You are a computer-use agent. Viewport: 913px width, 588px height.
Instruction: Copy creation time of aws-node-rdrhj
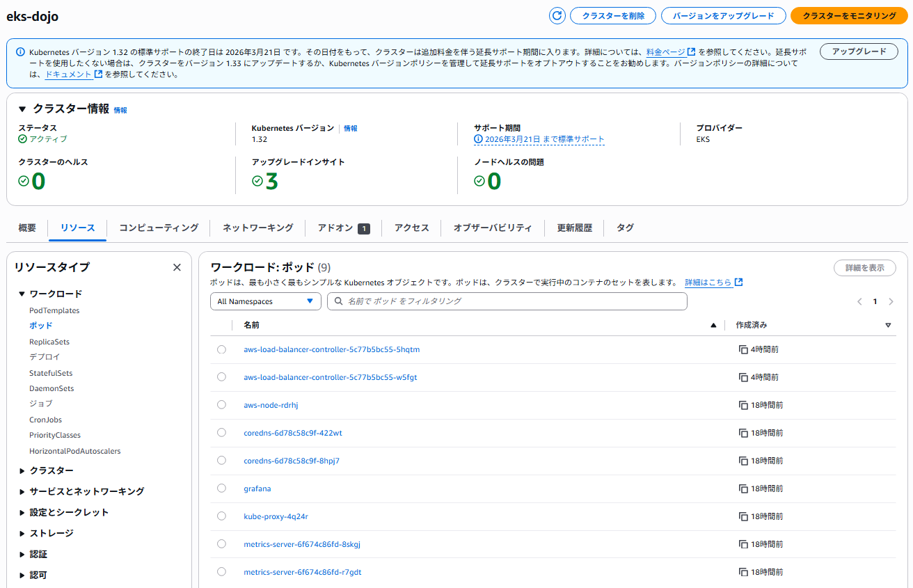(743, 405)
